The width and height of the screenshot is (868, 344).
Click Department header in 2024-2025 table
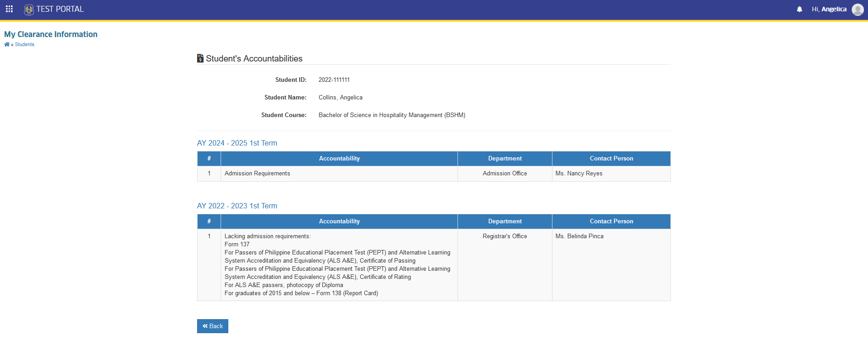click(505, 159)
